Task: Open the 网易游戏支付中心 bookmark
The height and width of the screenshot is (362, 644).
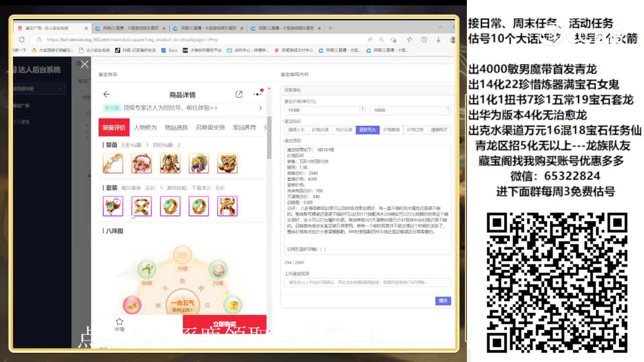Action: [294, 50]
